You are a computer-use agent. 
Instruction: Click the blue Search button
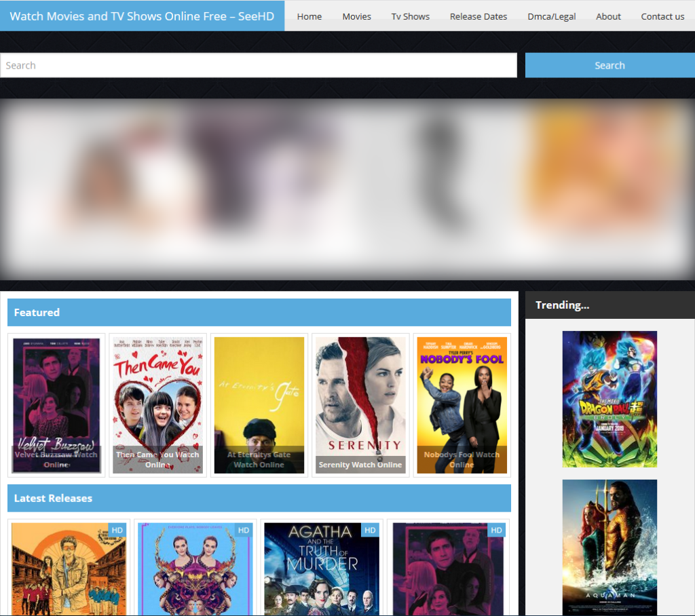click(610, 65)
